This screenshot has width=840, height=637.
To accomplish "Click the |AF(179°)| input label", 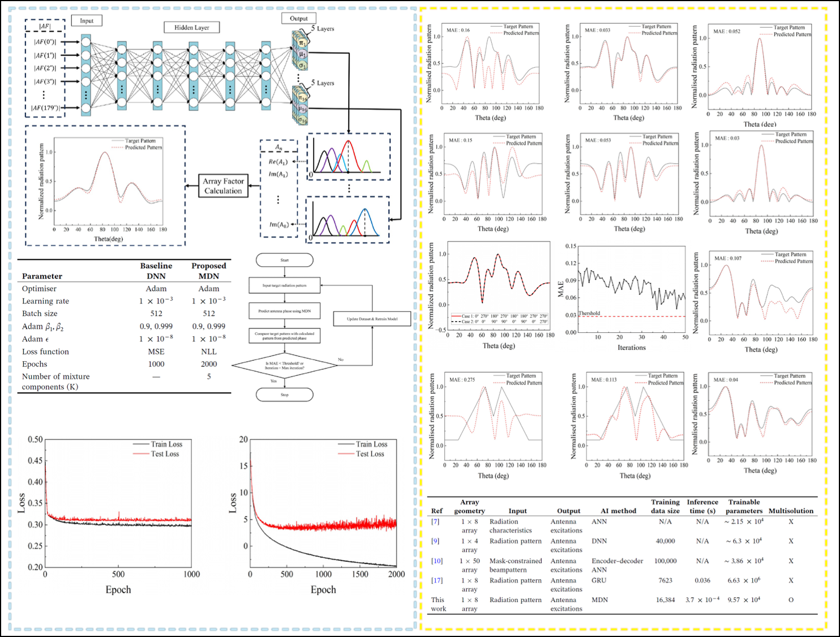I will (45, 108).
